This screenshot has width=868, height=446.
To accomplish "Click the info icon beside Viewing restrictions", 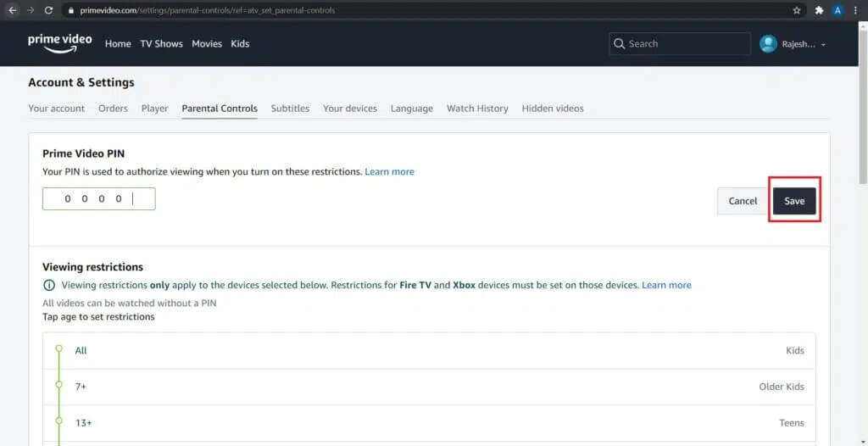I will (48, 286).
